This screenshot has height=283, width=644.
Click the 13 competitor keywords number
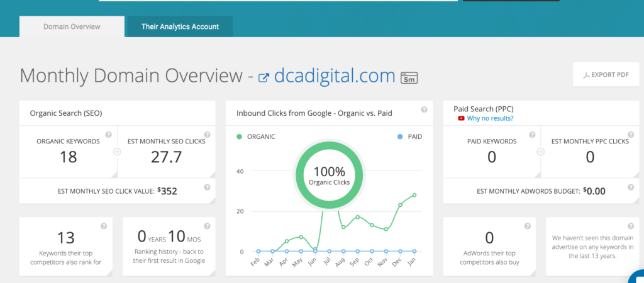point(65,238)
